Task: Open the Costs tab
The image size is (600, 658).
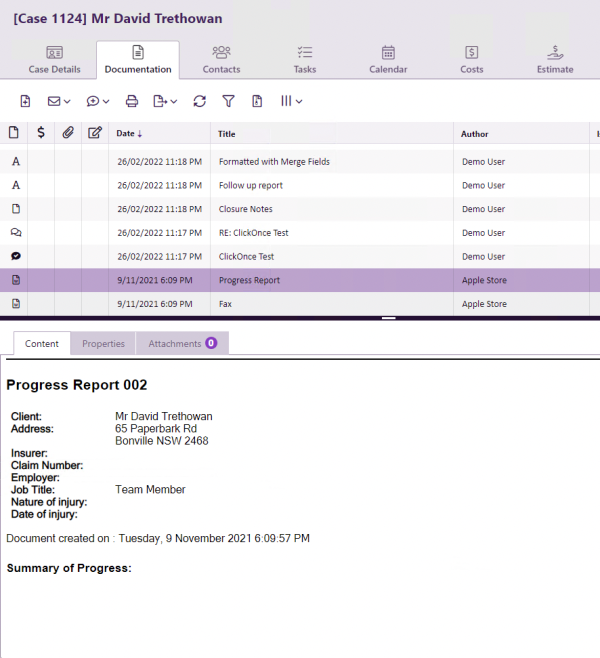Action: coord(472,60)
